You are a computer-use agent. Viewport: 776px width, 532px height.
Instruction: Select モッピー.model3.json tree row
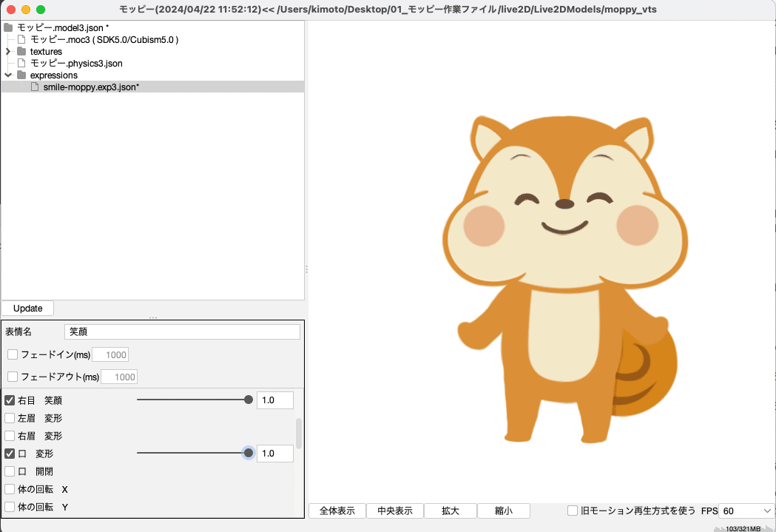[152, 27]
